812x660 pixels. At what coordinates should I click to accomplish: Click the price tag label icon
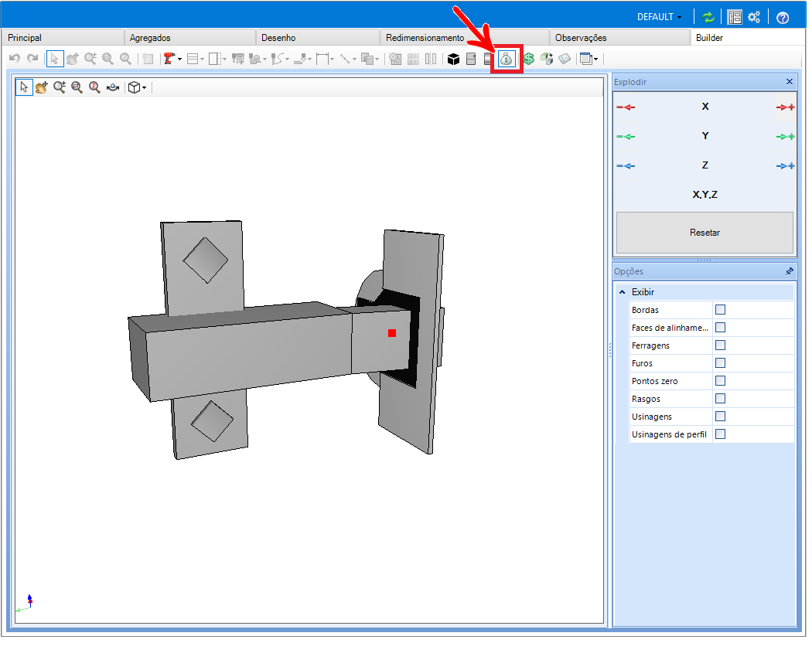click(x=565, y=59)
